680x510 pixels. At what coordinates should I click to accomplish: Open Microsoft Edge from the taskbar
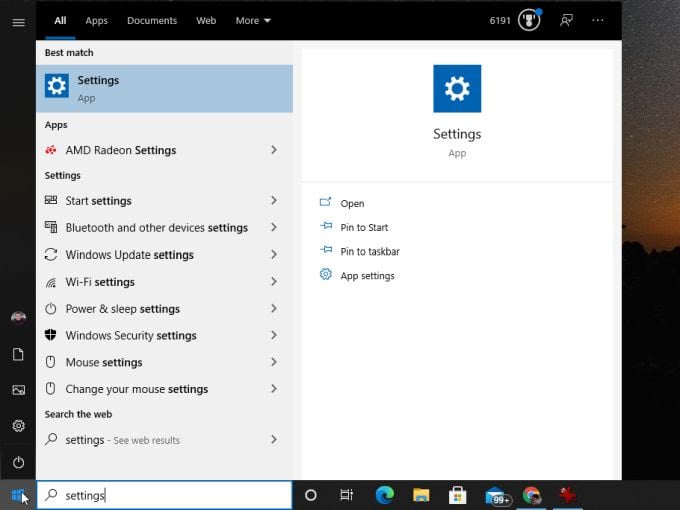tap(384, 495)
